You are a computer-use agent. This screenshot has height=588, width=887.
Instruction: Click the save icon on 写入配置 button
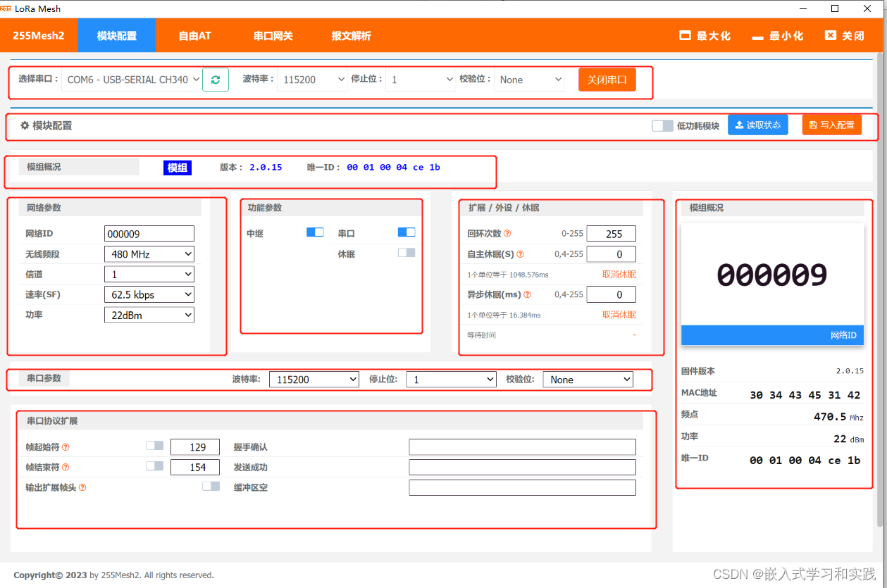point(812,125)
